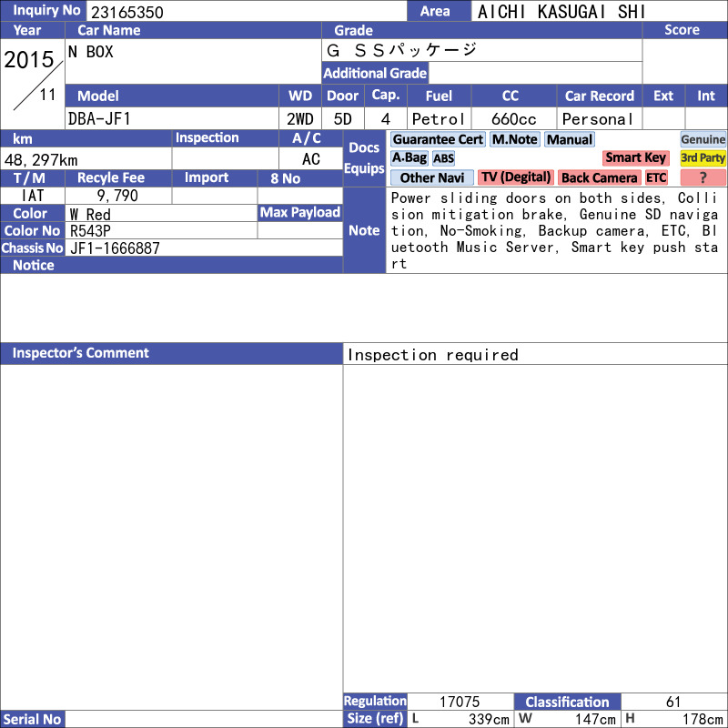Select the Back Camera badge
This screenshot has width=728, height=728.
point(599,177)
